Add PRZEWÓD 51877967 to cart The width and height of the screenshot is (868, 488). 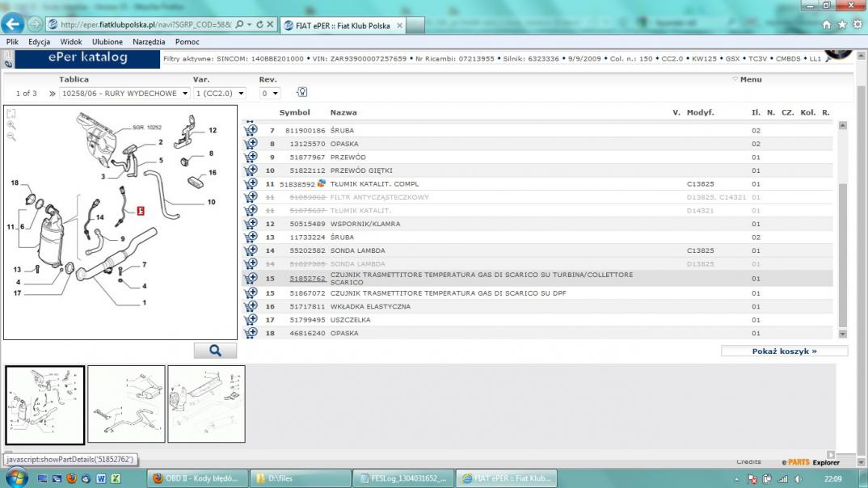(251, 157)
